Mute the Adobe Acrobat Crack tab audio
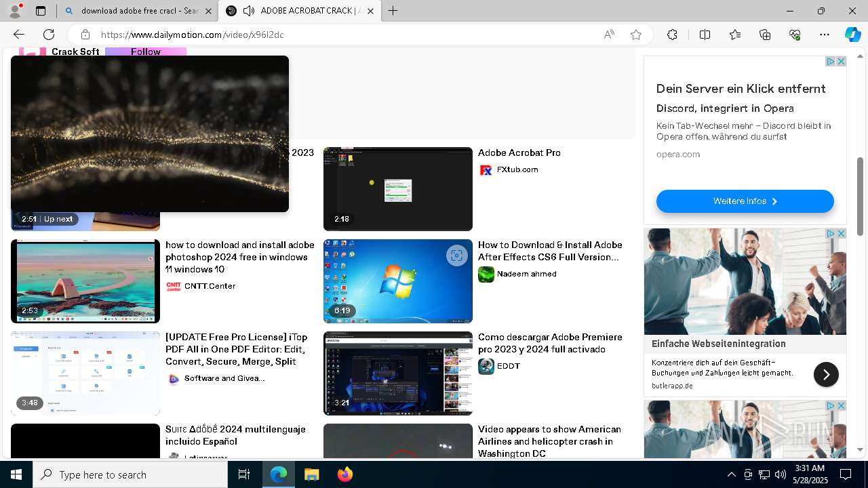868x488 pixels. click(249, 11)
